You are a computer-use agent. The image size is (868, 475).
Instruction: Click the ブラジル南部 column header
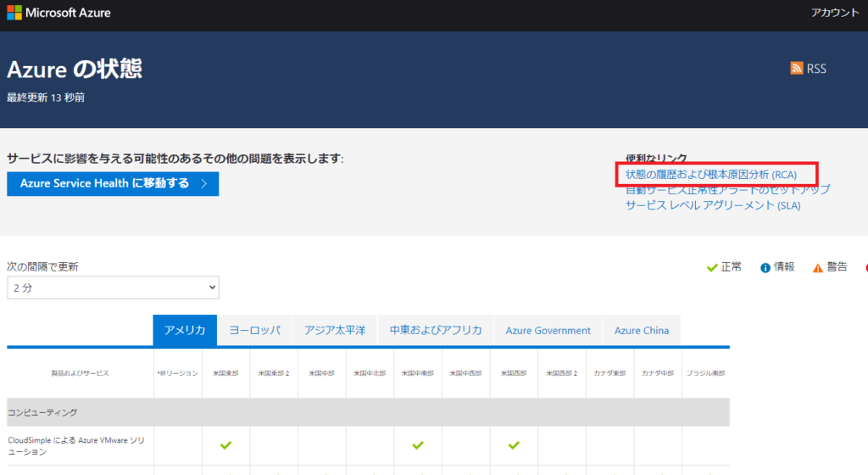(706, 373)
